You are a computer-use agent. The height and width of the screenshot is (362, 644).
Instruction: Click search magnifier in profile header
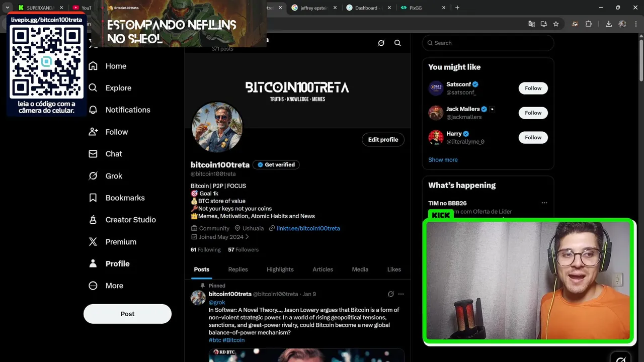(397, 43)
